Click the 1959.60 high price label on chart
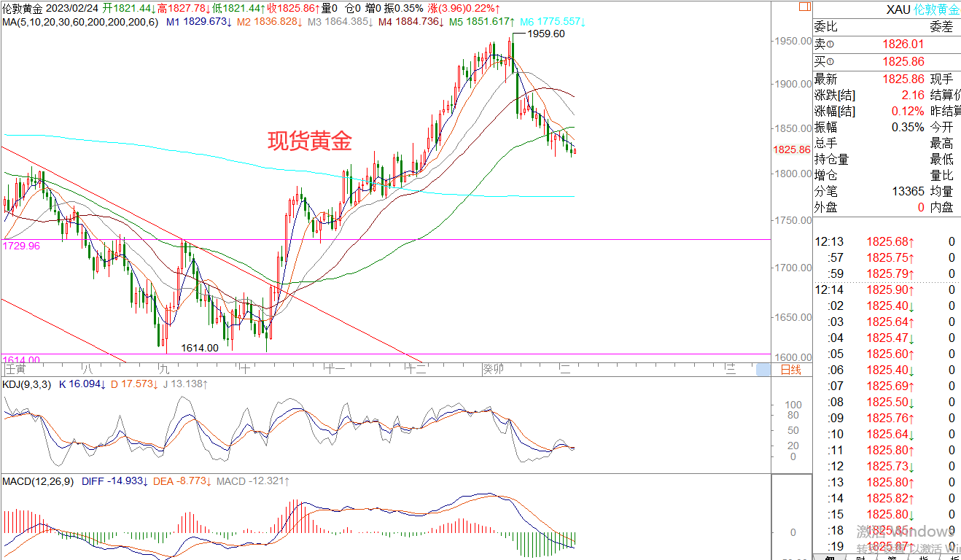 point(545,34)
